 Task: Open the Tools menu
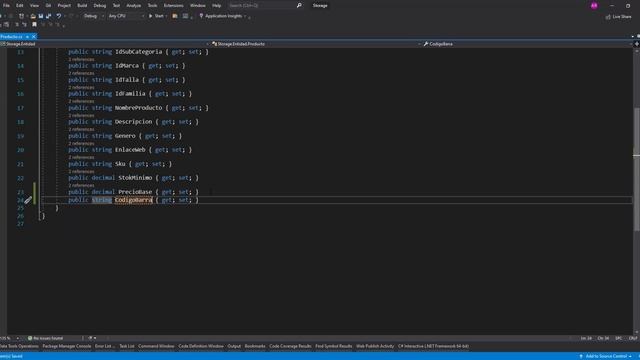pyautogui.click(x=152, y=5)
